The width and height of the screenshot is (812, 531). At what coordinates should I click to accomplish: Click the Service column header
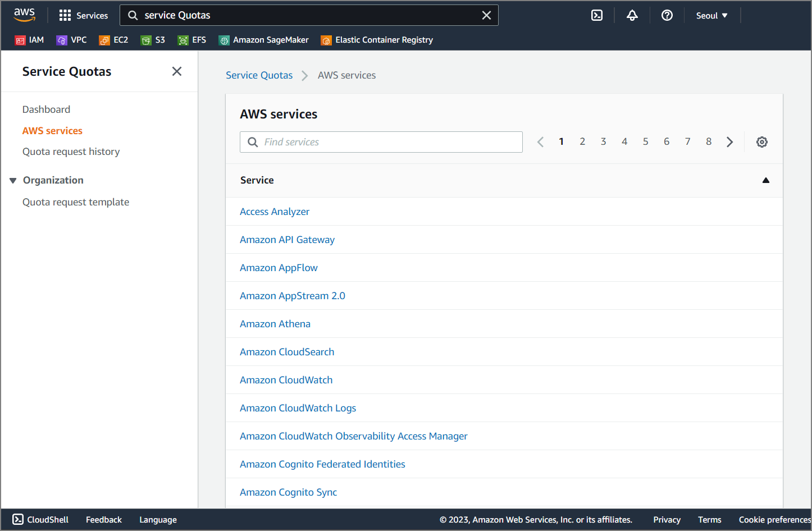(x=257, y=180)
